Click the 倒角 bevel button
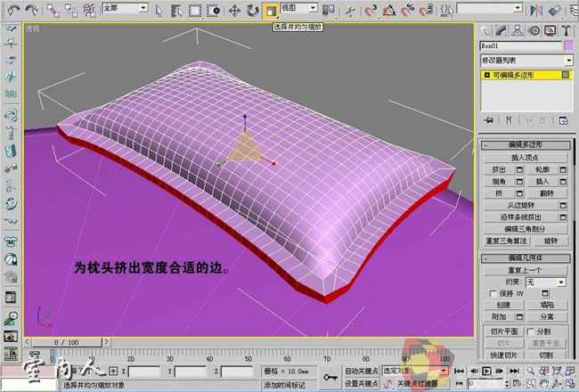This screenshot has height=392, width=579. point(499,182)
